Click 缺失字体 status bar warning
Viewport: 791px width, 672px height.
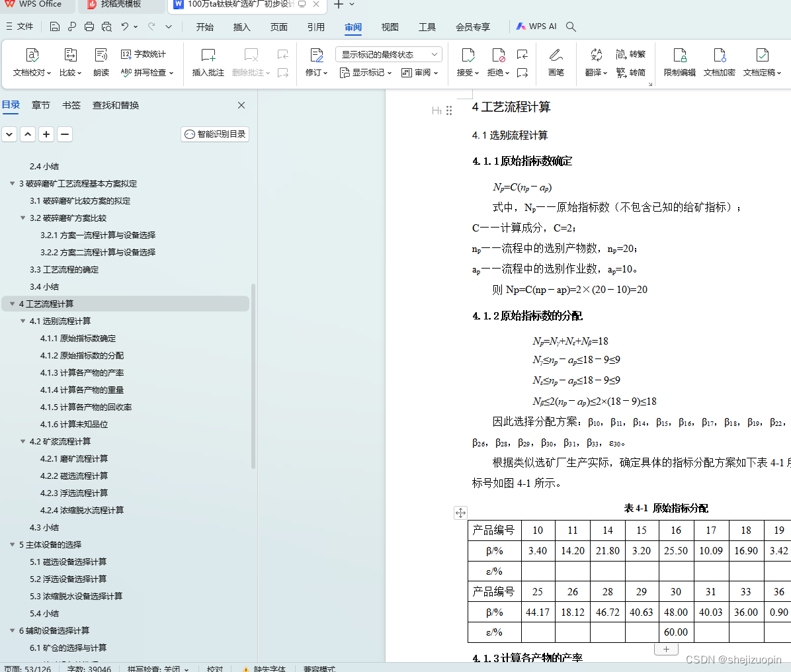(265, 669)
